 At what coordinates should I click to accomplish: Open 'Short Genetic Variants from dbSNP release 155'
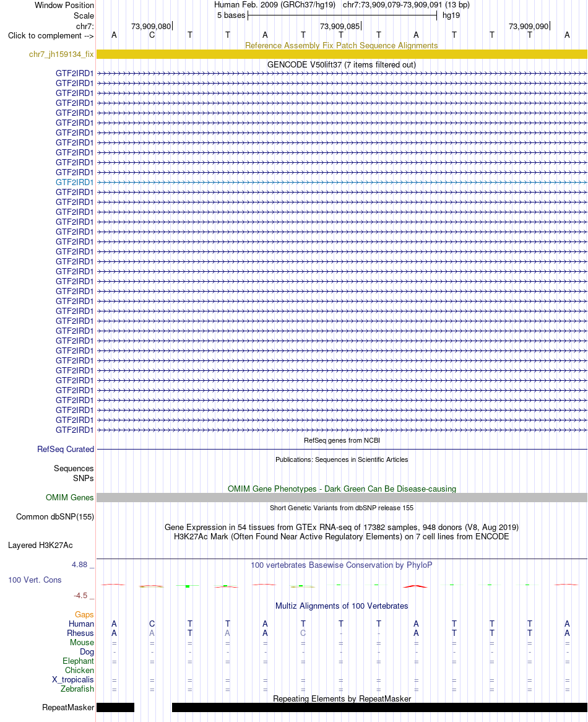(342, 508)
